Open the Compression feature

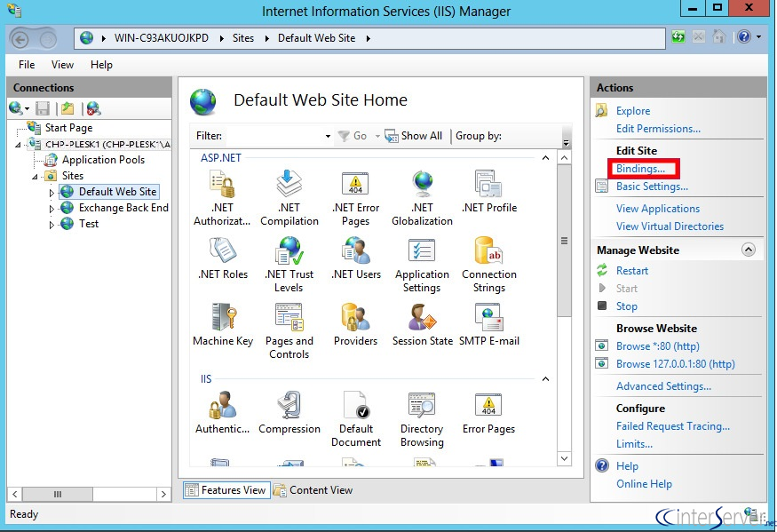(x=289, y=412)
